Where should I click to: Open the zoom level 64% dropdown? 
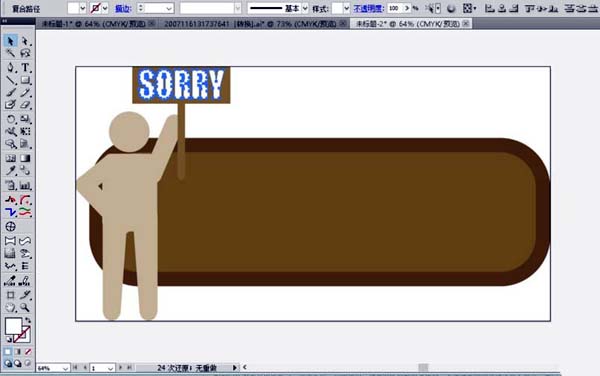tap(65, 368)
